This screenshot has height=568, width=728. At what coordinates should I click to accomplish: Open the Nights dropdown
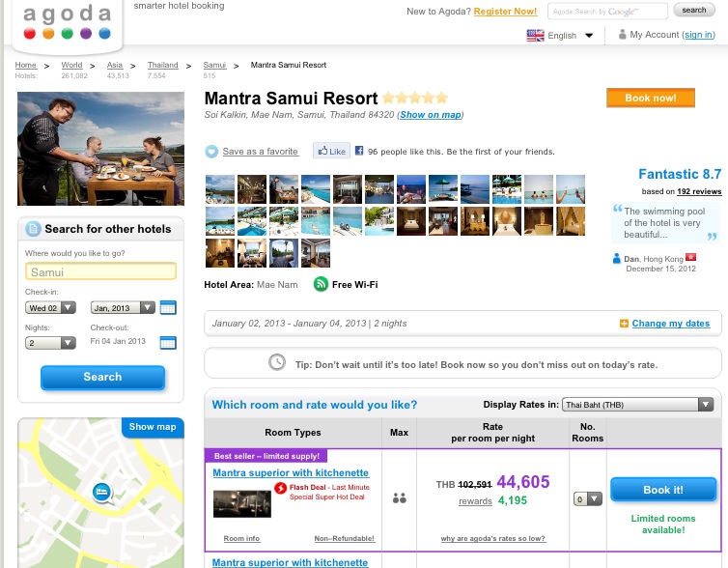click(x=50, y=343)
